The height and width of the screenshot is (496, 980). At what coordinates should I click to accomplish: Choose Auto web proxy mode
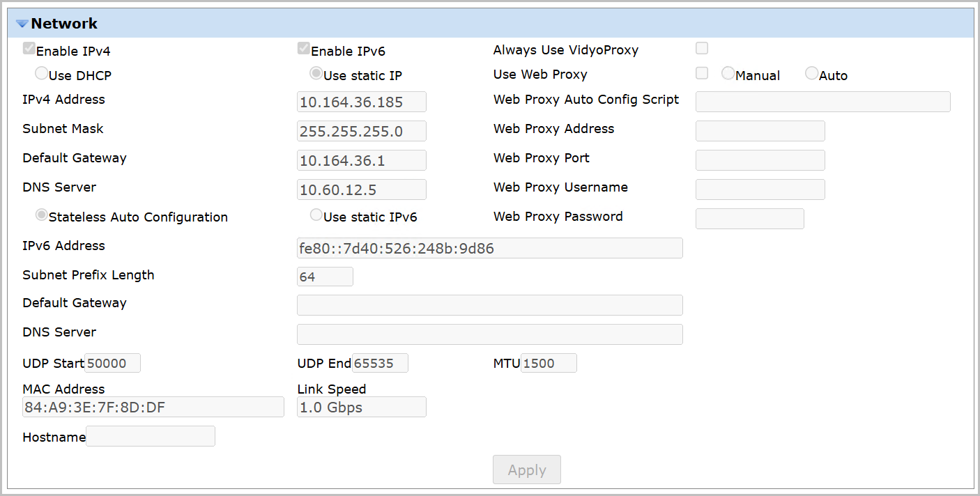(x=811, y=73)
